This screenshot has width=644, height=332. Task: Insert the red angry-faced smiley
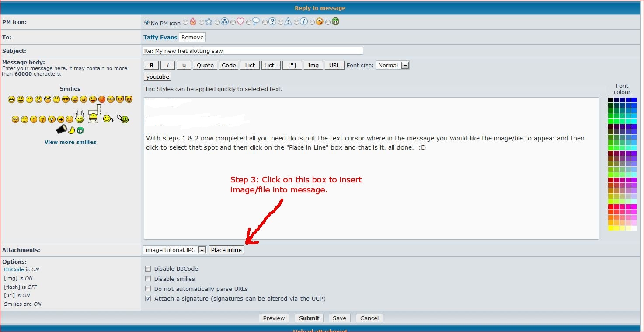click(x=102, y=99)
